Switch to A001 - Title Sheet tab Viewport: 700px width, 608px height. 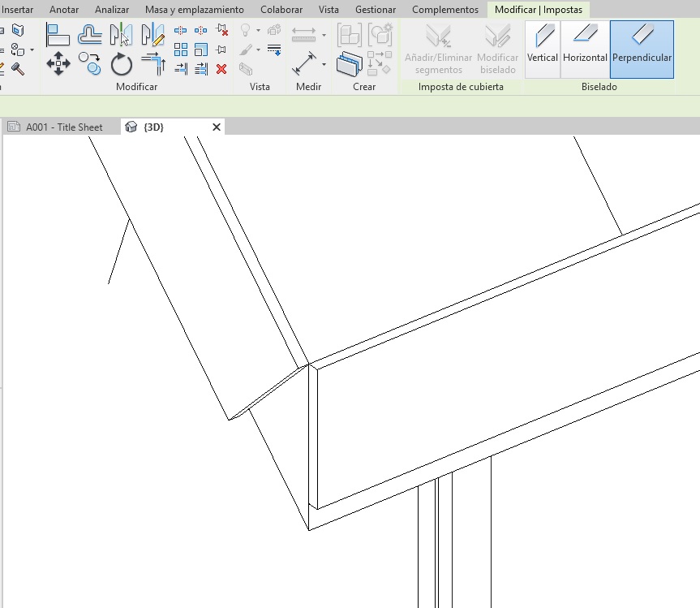coord(63,127)
